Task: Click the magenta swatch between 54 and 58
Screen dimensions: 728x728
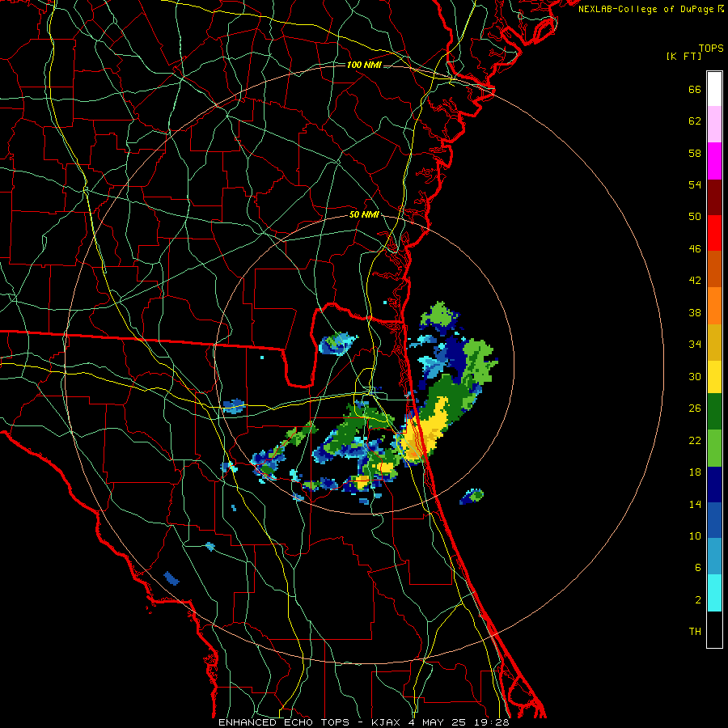Action: (714, 161)
